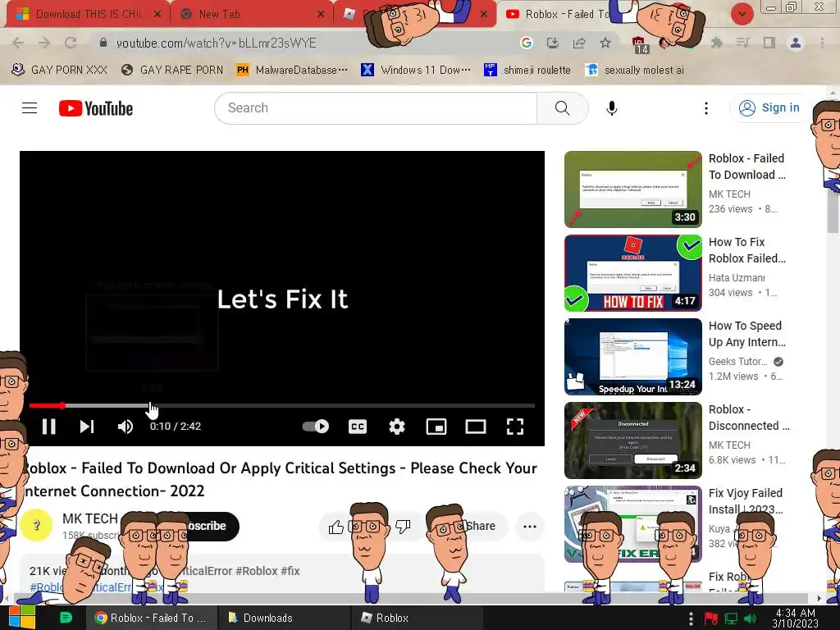The image size is (840, 630).
Task: Go back in browser history
Action: [18, 43]
